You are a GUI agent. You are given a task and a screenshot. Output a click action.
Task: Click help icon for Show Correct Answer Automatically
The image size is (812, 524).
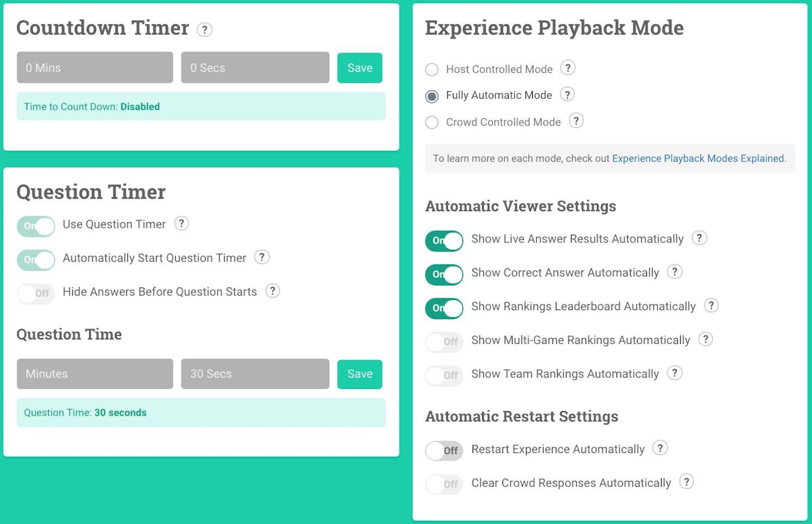click(x=674, y=272)
